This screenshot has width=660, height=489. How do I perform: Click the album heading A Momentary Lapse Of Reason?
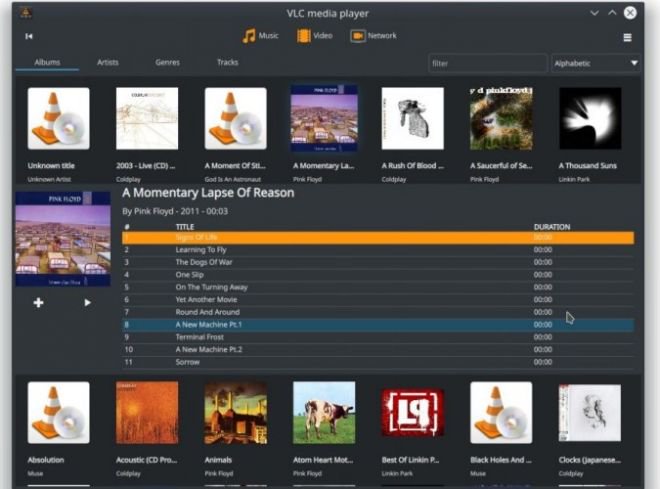pyautogui.click(x=208, y=193)
